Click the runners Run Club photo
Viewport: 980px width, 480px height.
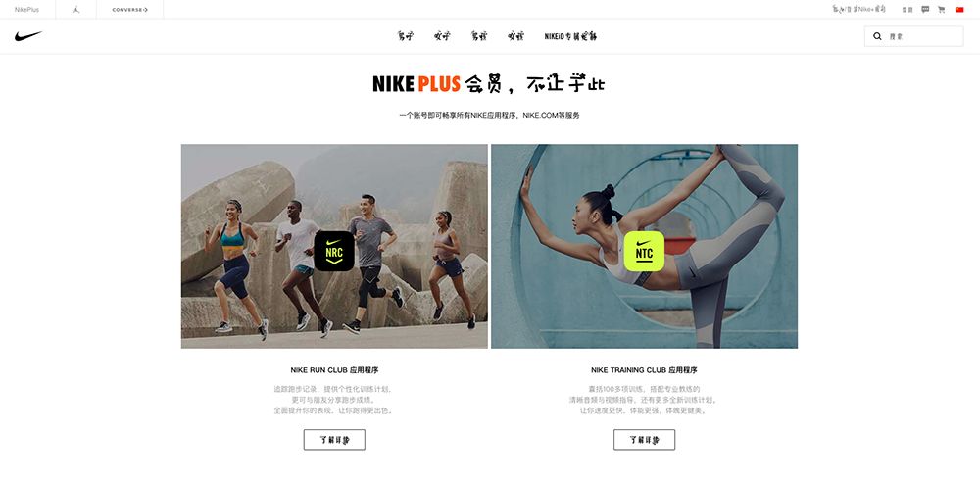click(x=334, y=246)
